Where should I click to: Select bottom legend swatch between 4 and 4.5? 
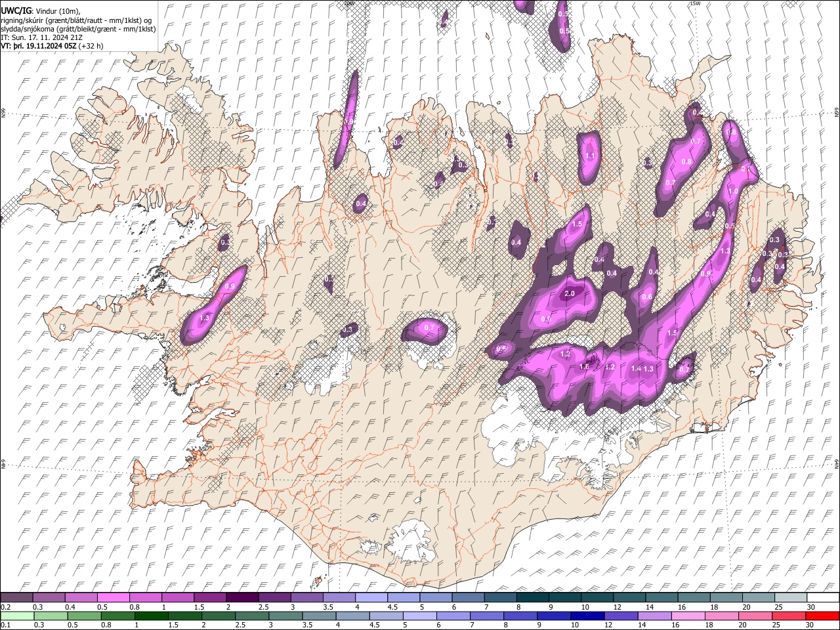click(352, 616)
